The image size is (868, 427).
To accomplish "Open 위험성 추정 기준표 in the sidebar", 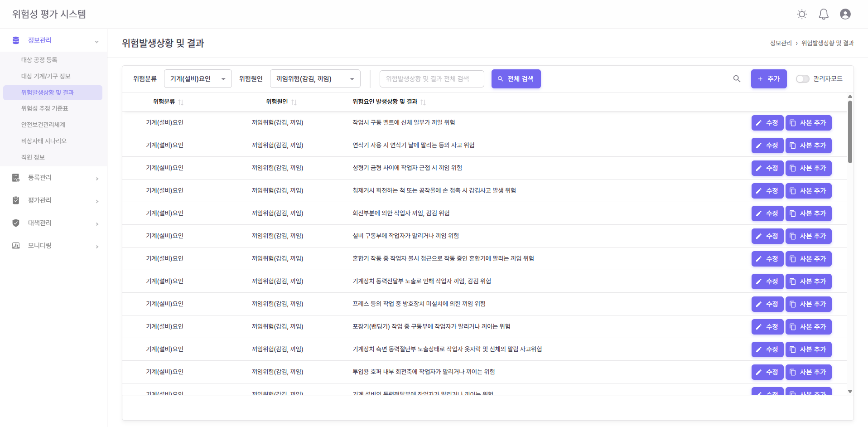I will point(45,109).
